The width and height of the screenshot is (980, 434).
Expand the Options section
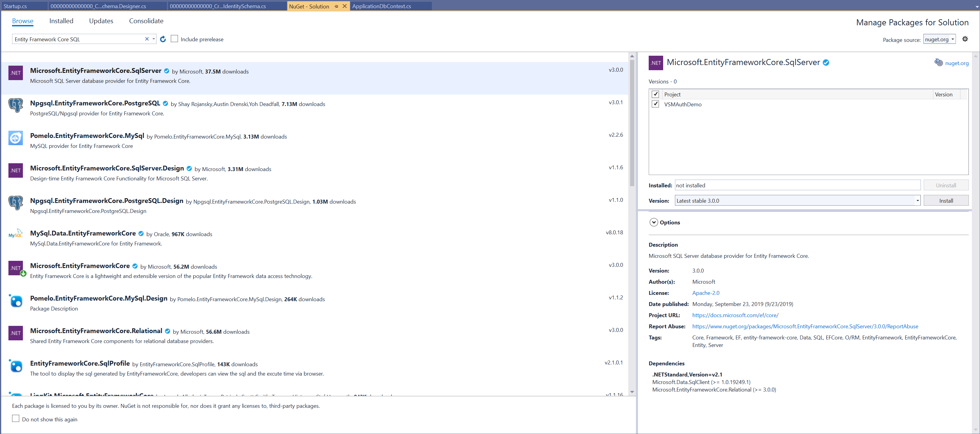coord(654,223)
